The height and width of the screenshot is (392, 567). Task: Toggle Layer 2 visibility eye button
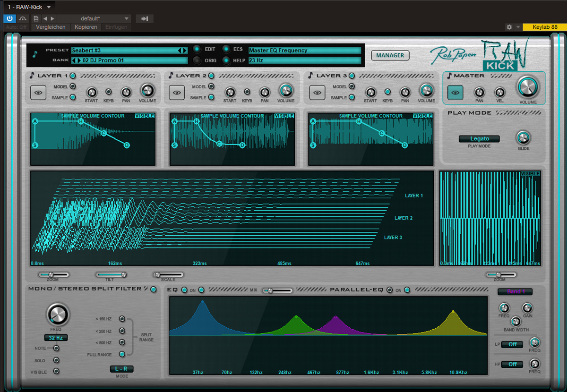click(x=177, y=93)
